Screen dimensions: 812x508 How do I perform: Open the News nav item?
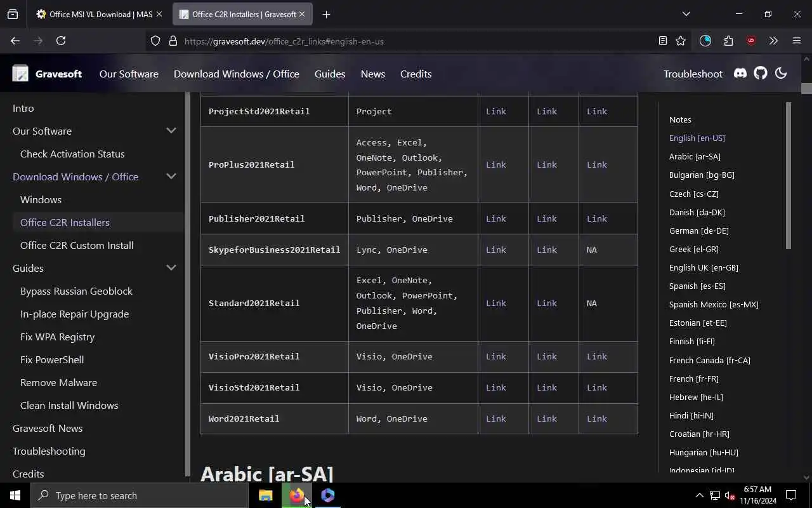click(x=373, y=74)
